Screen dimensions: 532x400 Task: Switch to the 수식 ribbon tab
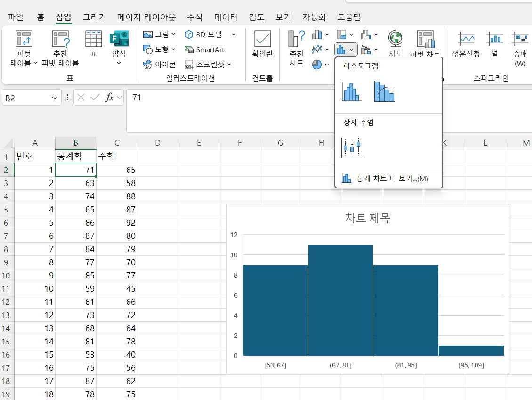point(194,17)
